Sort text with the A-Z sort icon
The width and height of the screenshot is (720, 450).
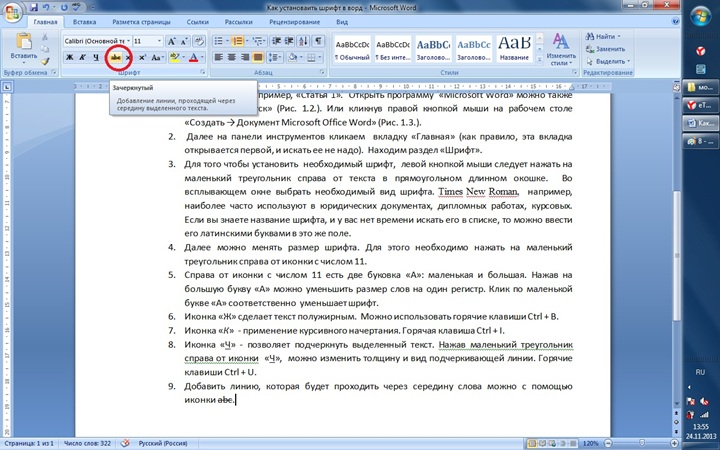point(303,41)
